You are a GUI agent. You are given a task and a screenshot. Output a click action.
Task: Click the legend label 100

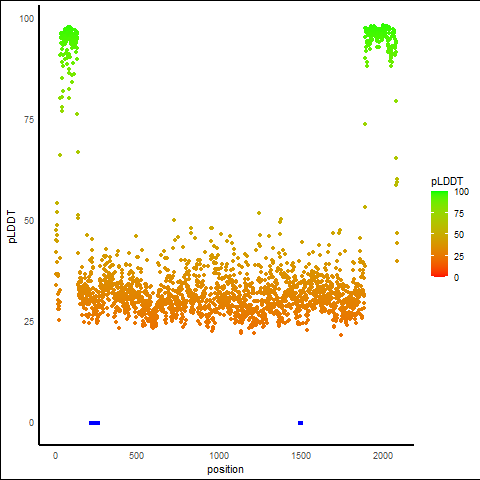pos(461,192)
